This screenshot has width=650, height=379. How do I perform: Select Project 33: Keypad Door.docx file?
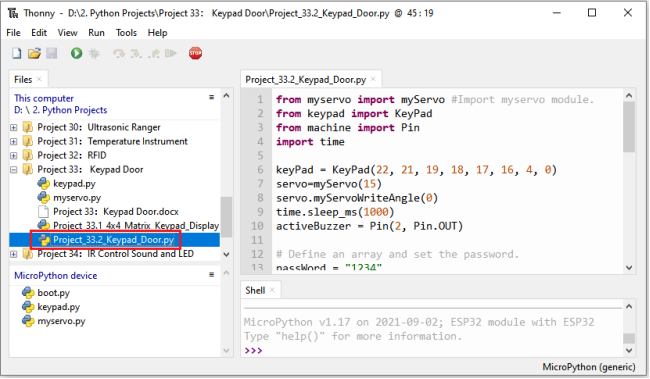tap(116, 211)
